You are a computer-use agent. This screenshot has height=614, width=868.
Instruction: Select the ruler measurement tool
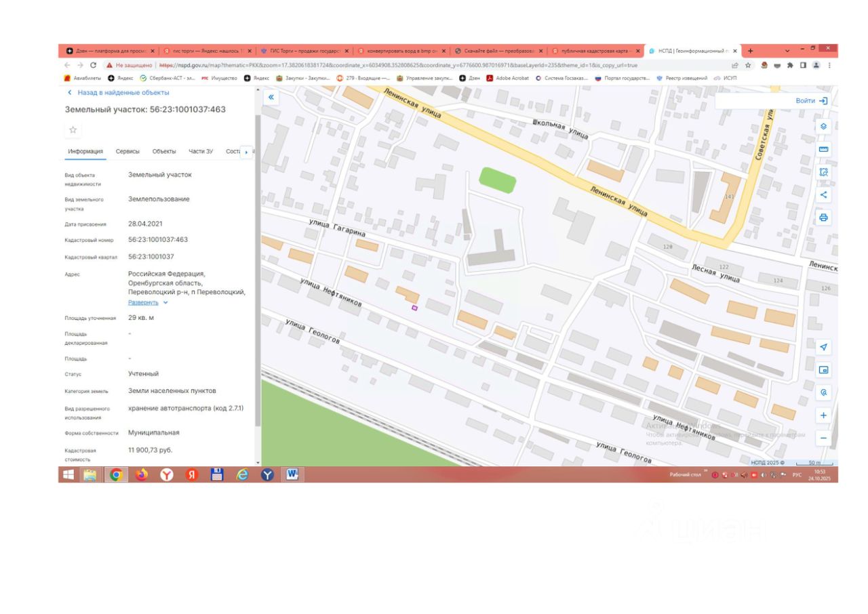click(x=823, y=149)
